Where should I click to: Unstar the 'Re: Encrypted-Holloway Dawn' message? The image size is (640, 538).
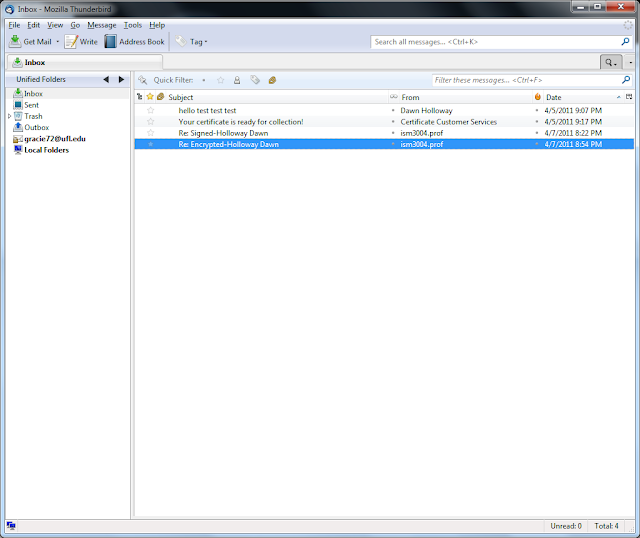click(x=151, y=144)
